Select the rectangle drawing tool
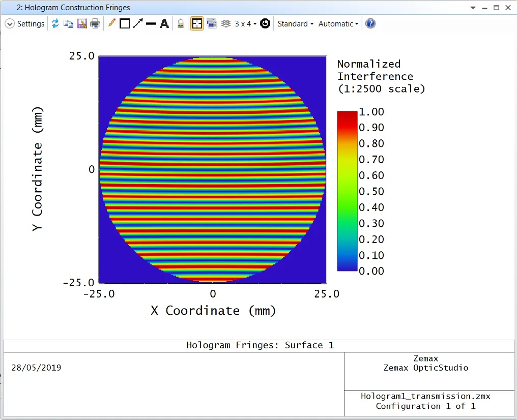 pos(125,24)
